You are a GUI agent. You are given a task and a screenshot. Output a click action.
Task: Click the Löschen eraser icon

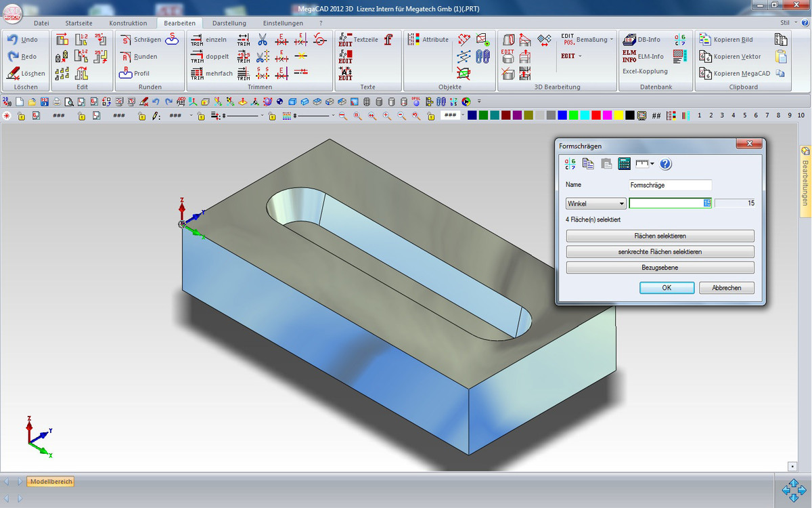[14, 73]
